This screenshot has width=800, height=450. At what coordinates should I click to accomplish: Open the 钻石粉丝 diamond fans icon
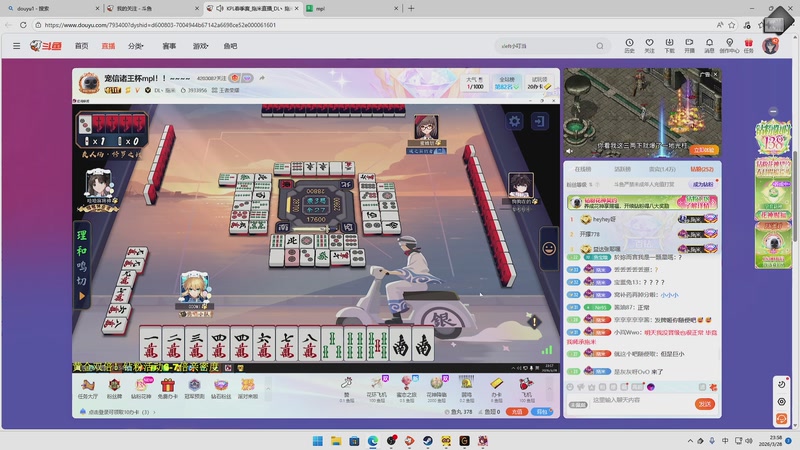click(x=221, y=388)
